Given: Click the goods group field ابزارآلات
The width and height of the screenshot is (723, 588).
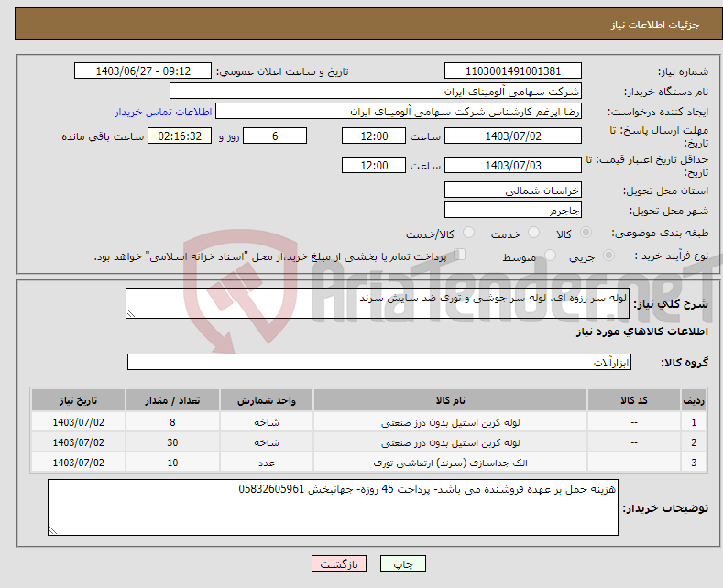Looking at the screenshot, I should tap(379, 362).
